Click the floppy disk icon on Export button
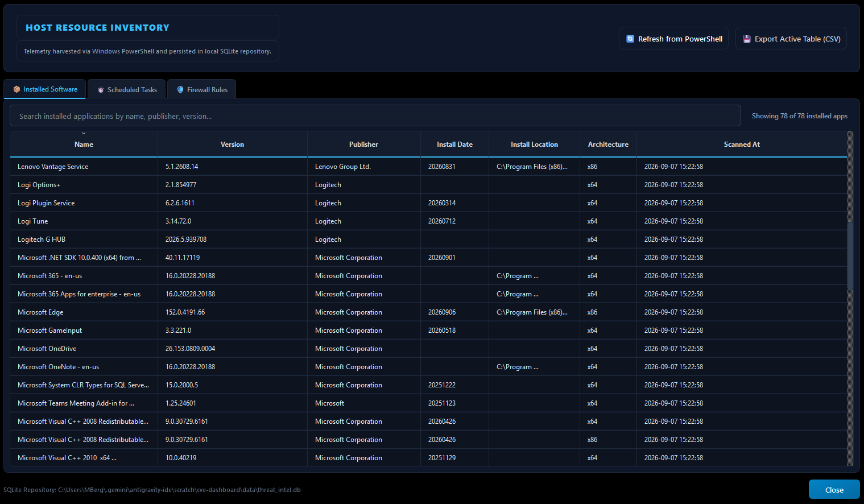The image size is (864, 504). coord(747,39)
